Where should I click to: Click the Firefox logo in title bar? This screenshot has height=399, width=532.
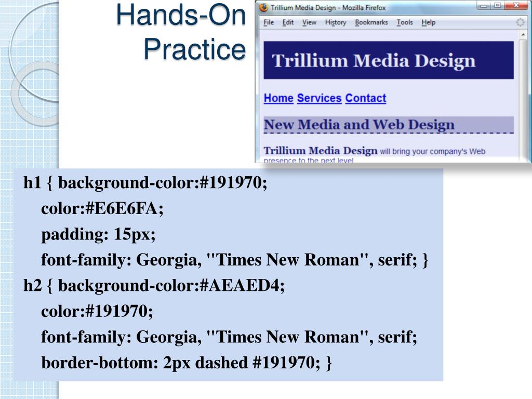(x=263, y=7)
